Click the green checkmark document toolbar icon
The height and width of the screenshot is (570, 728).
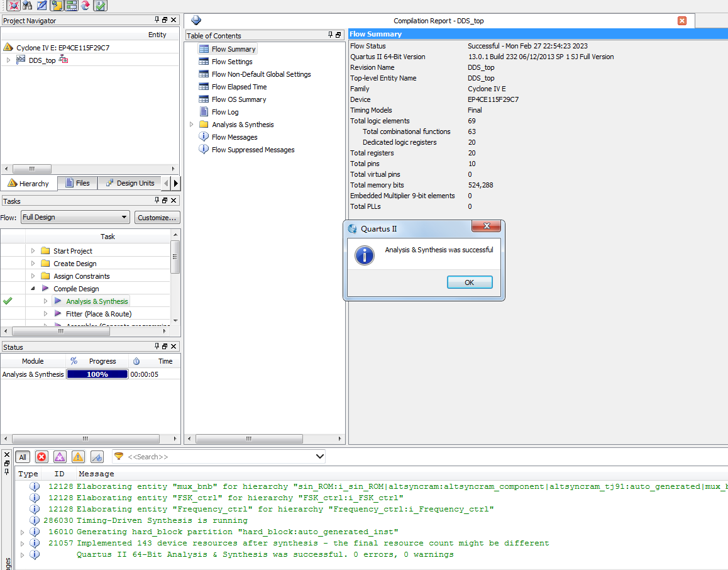click(100, 6)
